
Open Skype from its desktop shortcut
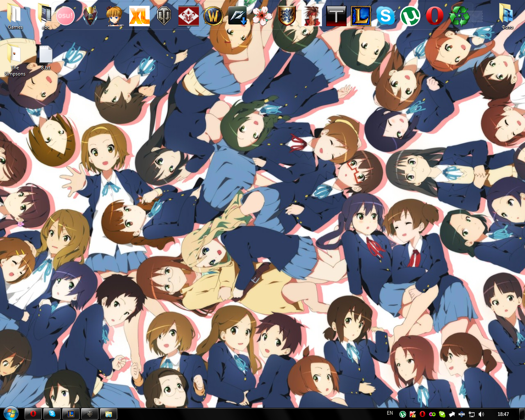385,16
